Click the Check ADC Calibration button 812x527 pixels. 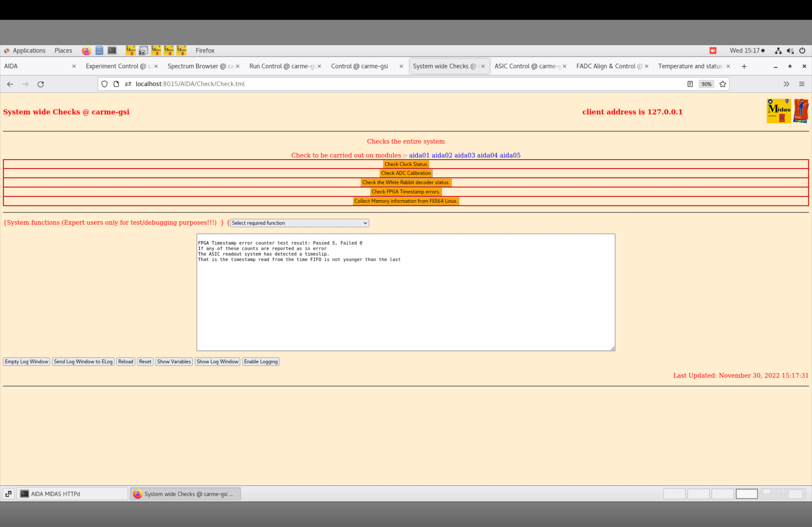coord(406,173)
